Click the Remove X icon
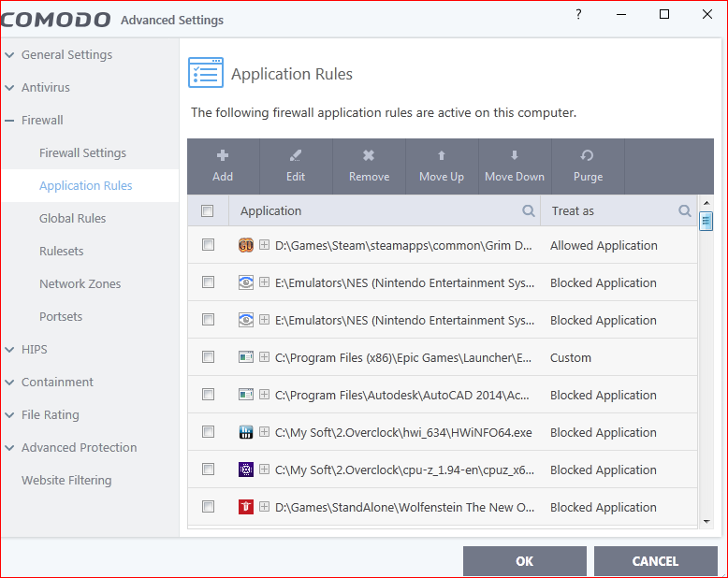Viewport: 728px width, 578px height. pos(369,156)
